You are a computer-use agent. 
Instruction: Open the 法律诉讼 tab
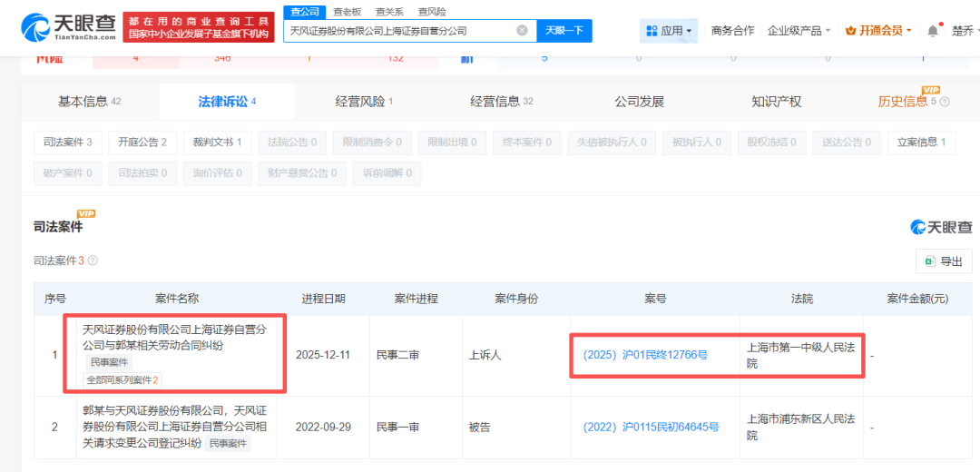click(227, 102)
